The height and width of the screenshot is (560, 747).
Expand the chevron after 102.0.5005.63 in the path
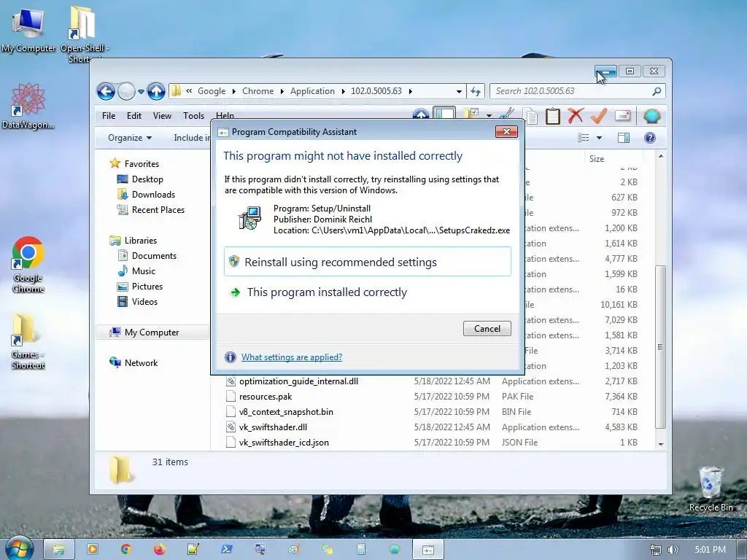[x=410, y=91]
